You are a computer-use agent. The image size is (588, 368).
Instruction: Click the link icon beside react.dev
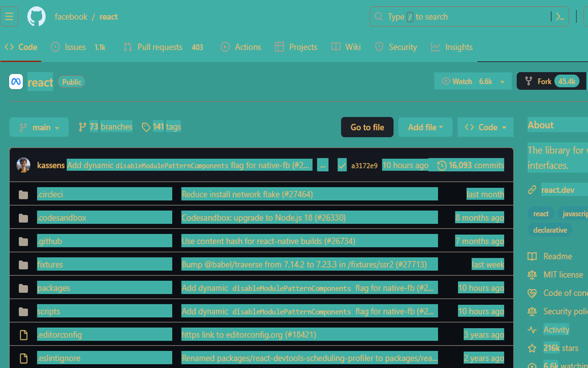tap(532, 190)
